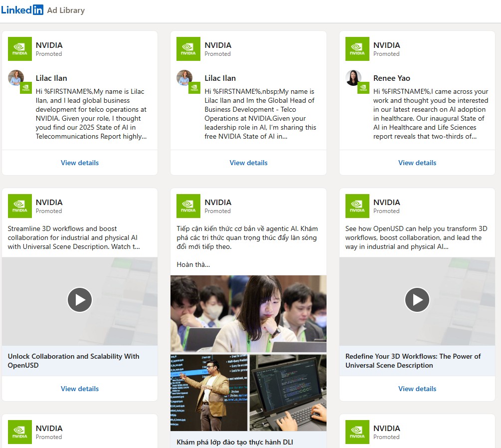Click NVIDIA name in "free NVIDIA State of AI" ad
The height and width of the screenshot is (448, 501).
pyautogui.click(x=218, y=45)
